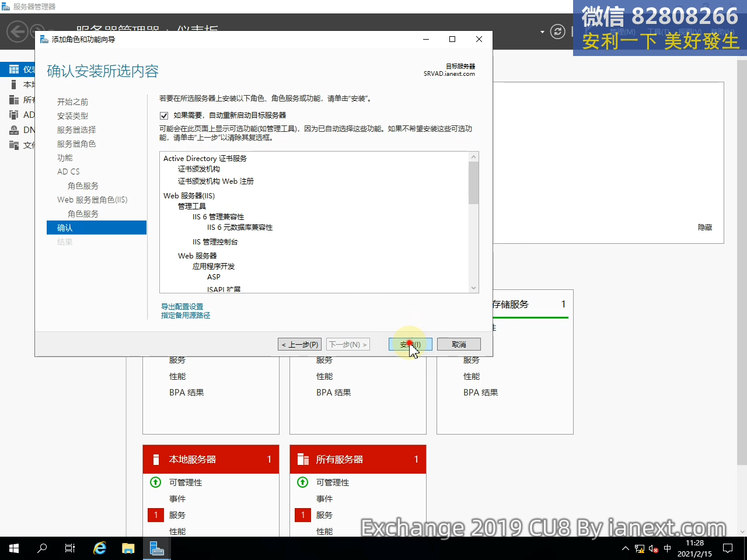The width and height of the screenshot is (747, 560).
Task: Go to the Web 服务器角色(IIS) wizard step
Action: pyautogui.click(x=92, y=200)
